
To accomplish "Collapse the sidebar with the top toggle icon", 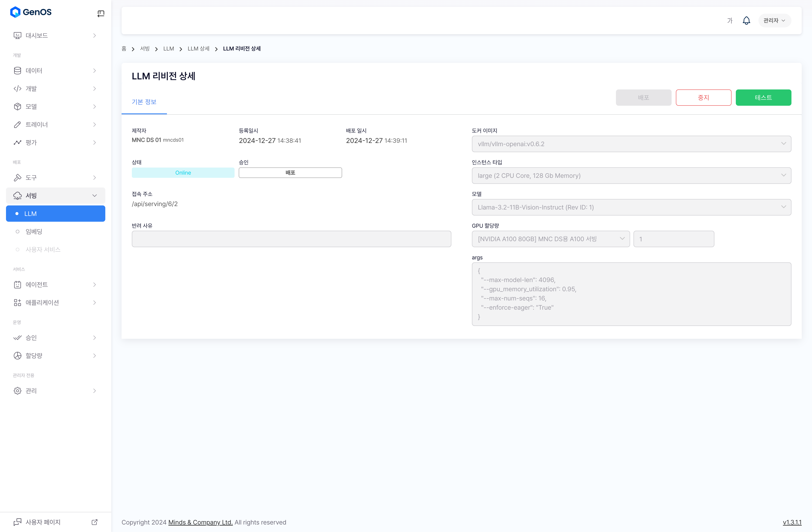I will (101, 14).
